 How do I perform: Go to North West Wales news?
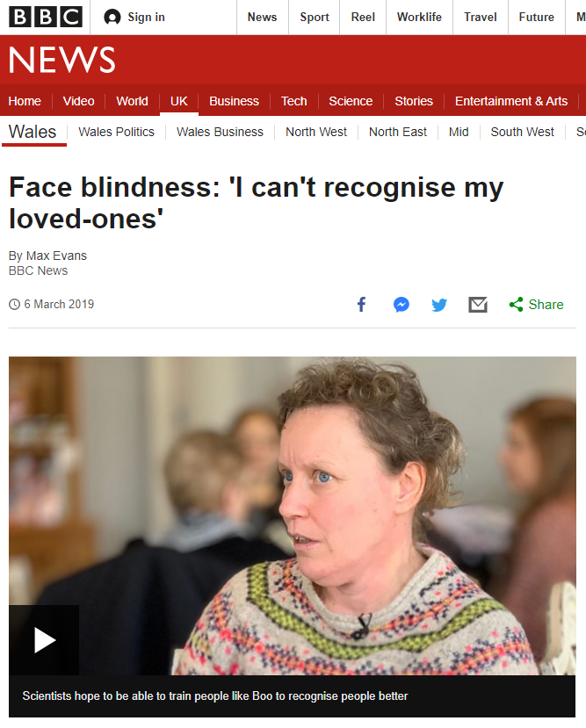point(316,132)
